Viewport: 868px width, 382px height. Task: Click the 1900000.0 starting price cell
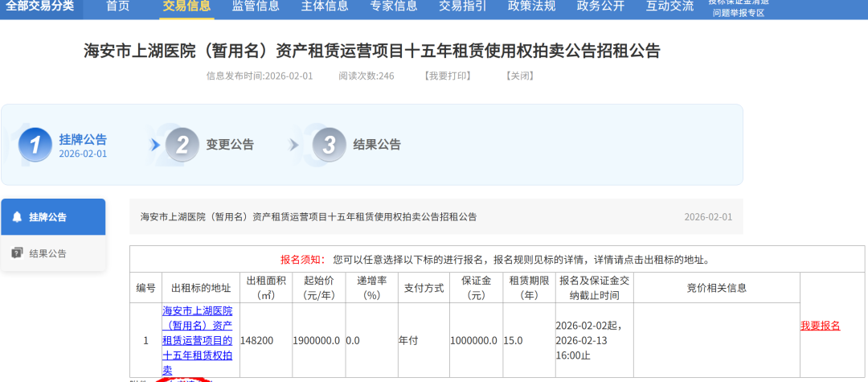tap(318, 340)
